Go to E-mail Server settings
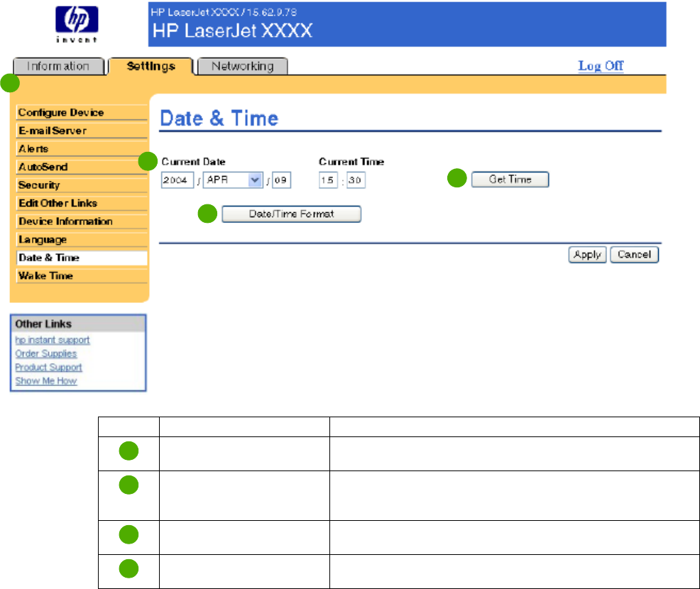 point(53,131)
